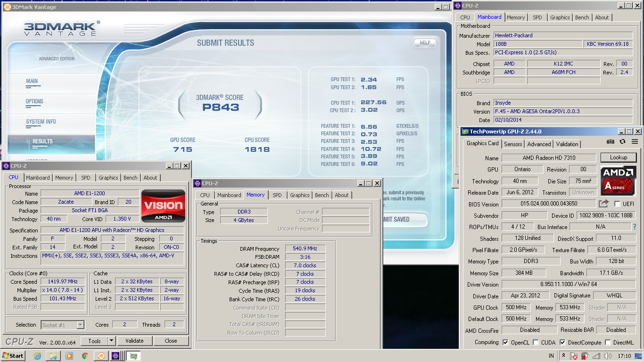Click the Close button in CPU-Z
This screenshot has width=644, height=362.
pyautogui.click(x=171, y=341)
